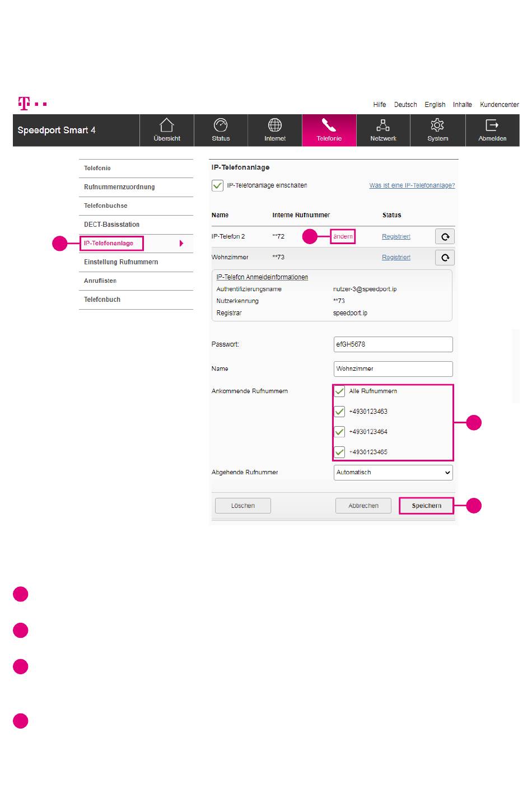Click the Name input field

393,369
